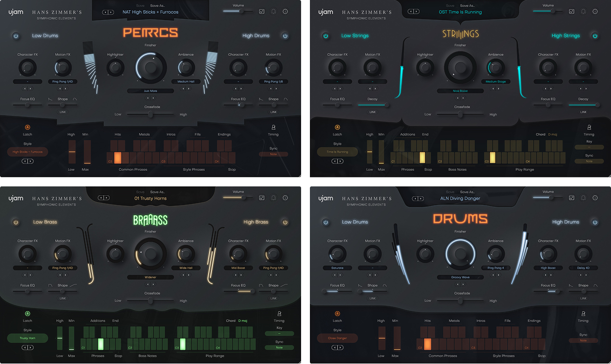Viewport: 611px width, 364px height.
Task: Power off the High Drums section in Percs
Action: (x=284, y=35)
